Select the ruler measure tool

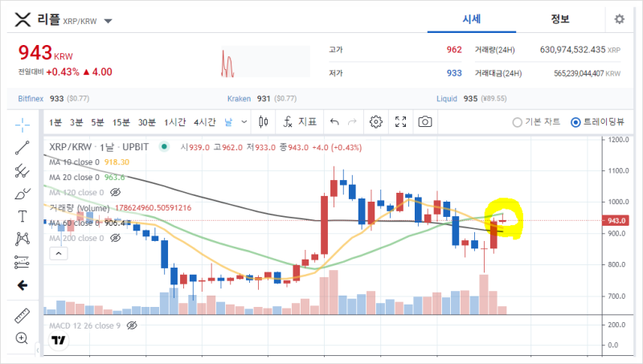coord(23,316)
